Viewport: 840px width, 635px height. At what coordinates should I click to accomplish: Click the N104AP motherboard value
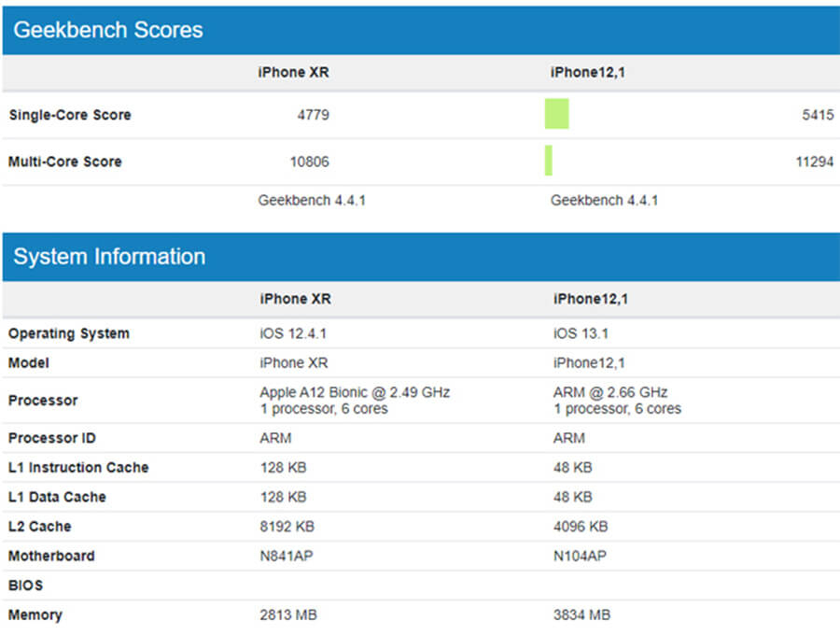[580, 556]
